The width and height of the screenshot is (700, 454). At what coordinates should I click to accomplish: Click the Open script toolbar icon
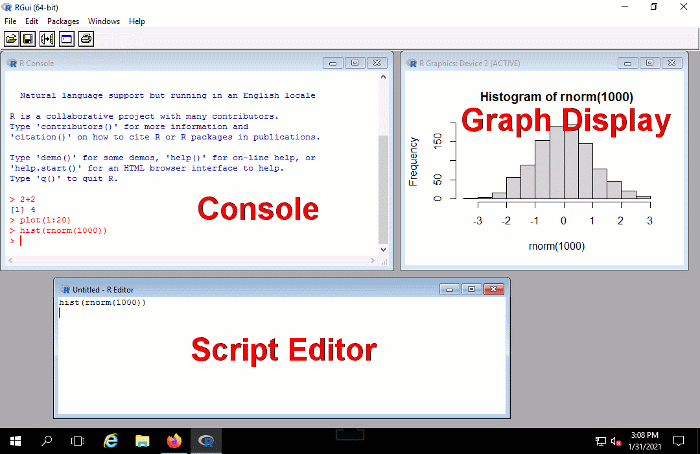pos(11,39)
